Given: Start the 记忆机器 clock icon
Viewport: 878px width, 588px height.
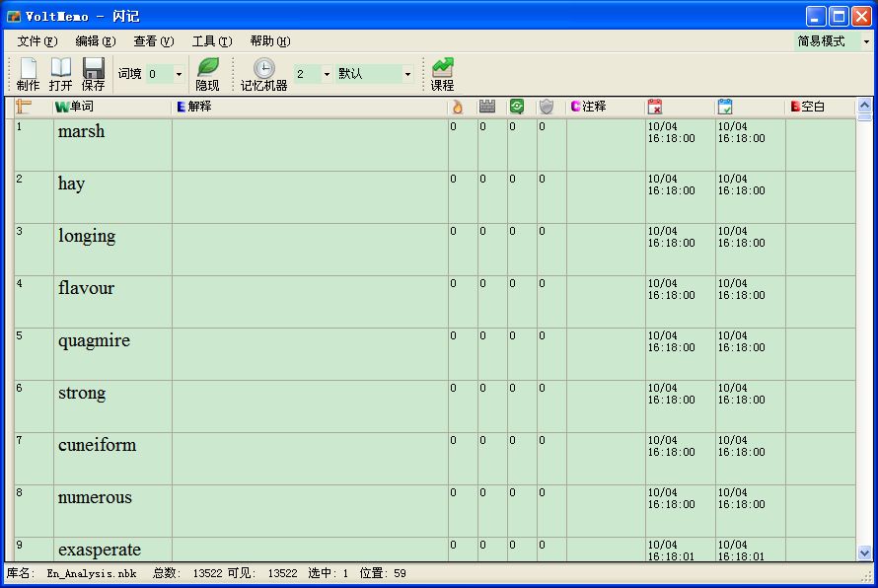Looking at the screenshot, I should pos(263,74).
